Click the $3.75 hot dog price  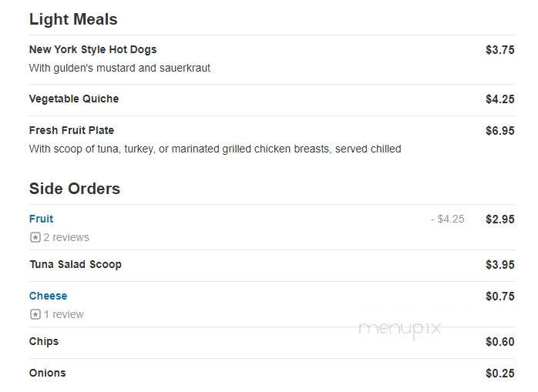coord(500,50)
